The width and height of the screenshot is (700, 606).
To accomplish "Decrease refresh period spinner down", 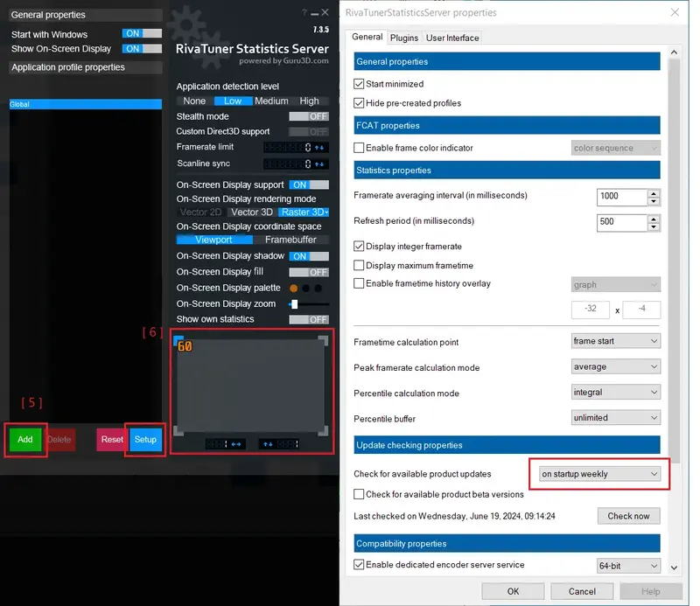I will pyautogui.click(x=654, y=226).
